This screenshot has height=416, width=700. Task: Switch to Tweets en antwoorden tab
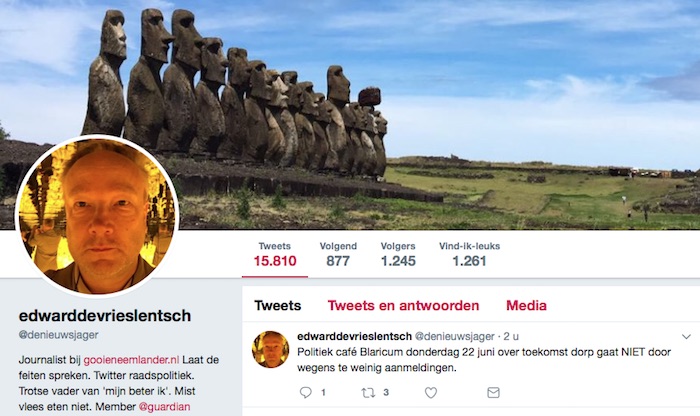coord(403,305)
